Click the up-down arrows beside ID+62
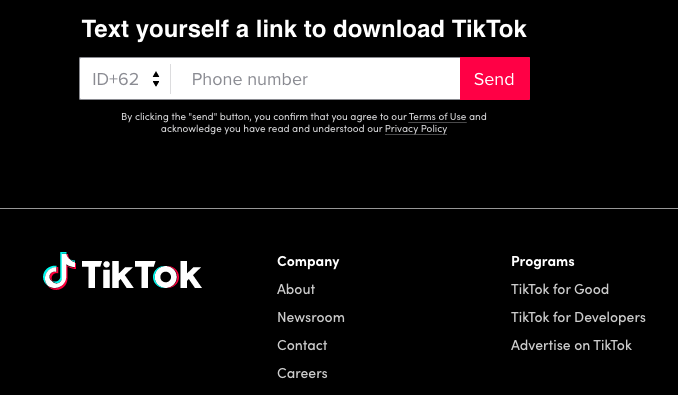 pos(156,79)
